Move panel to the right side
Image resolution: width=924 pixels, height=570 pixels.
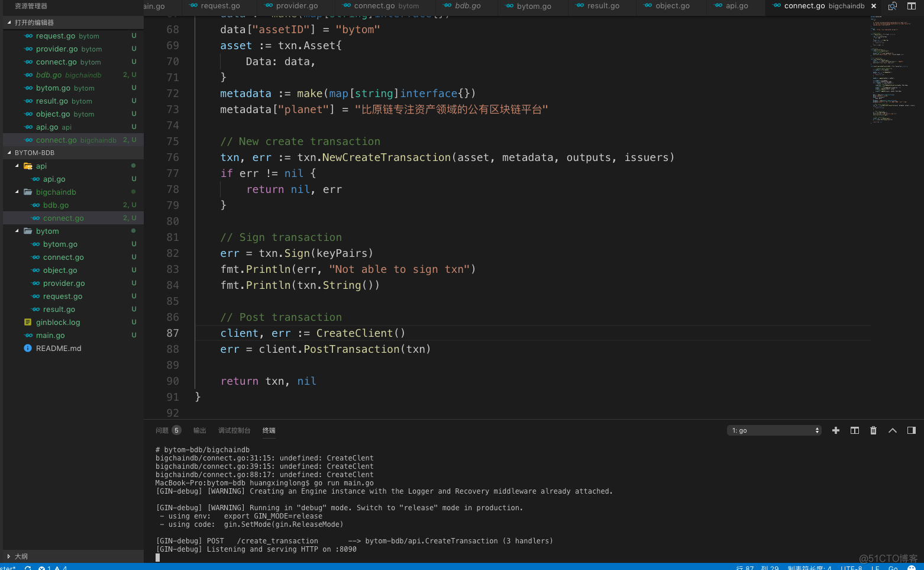pyautogui.click(x=912, y=430)
